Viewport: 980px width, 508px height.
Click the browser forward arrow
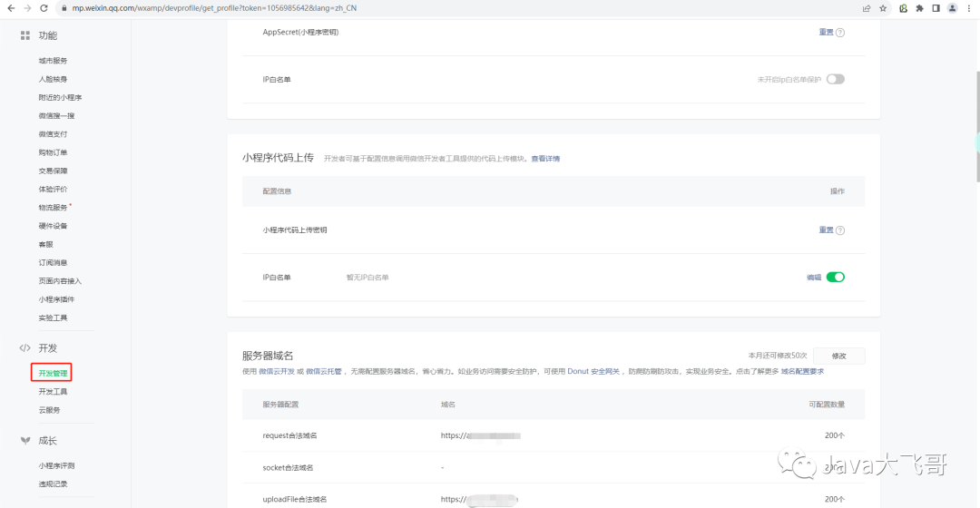27,8
